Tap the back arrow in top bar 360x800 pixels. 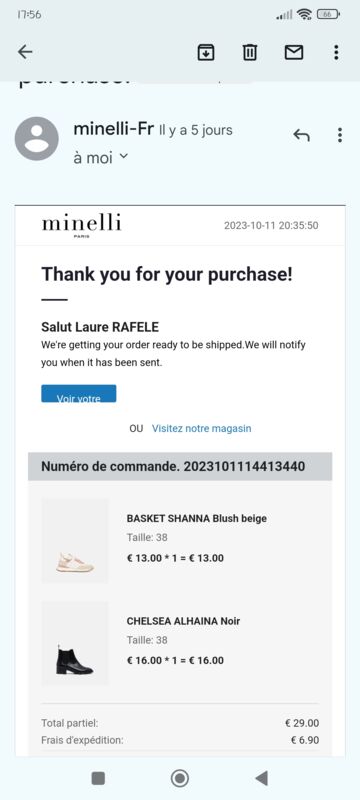(x=25, y=52)
